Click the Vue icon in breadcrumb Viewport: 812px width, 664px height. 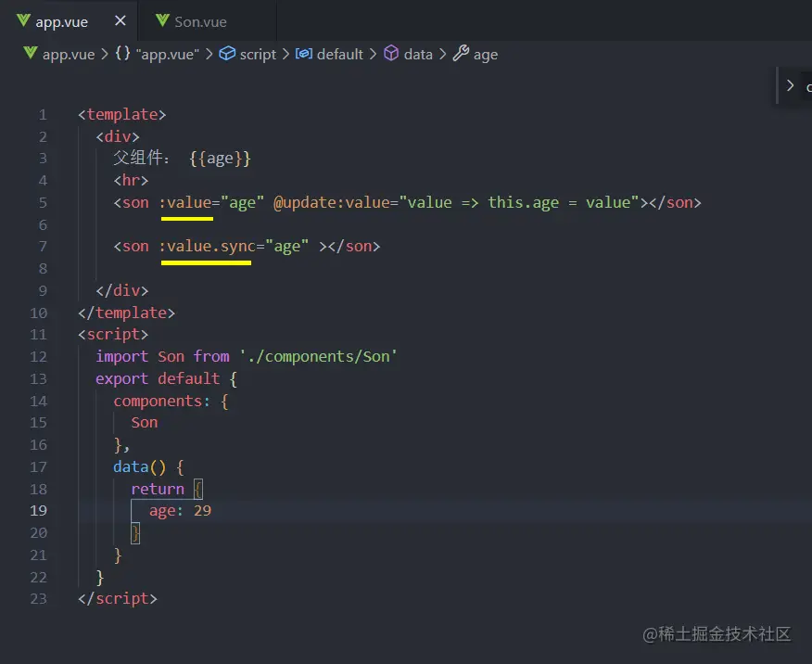[x=31, y=54]
